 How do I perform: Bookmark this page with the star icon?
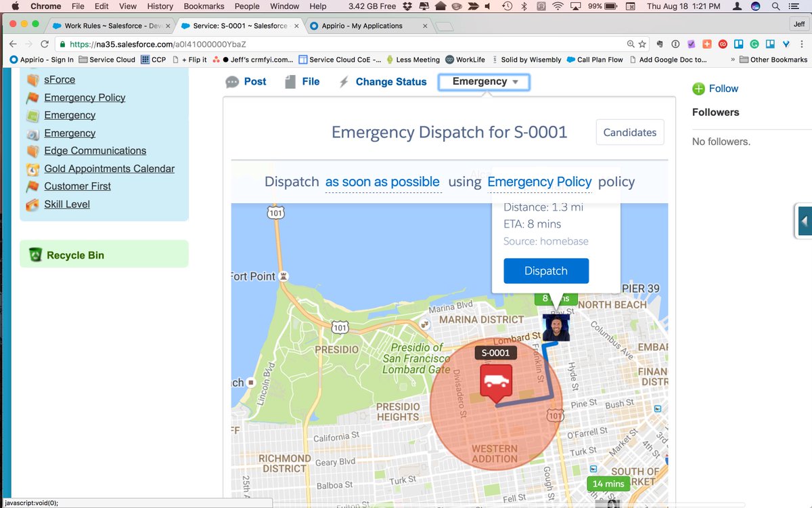[642, 44]
